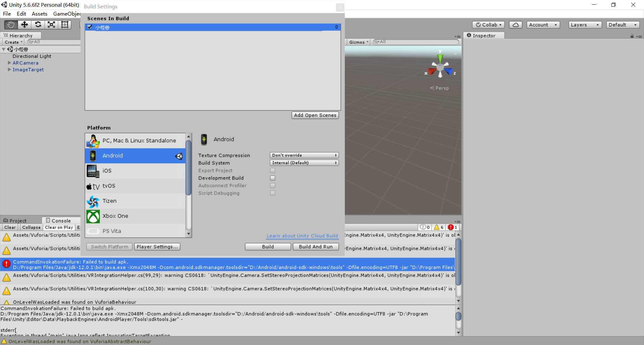This screenshot has width=644, height=345.
Task: Uncheck the scene checkbox in Scenes In Build
Action: point(90,27)
